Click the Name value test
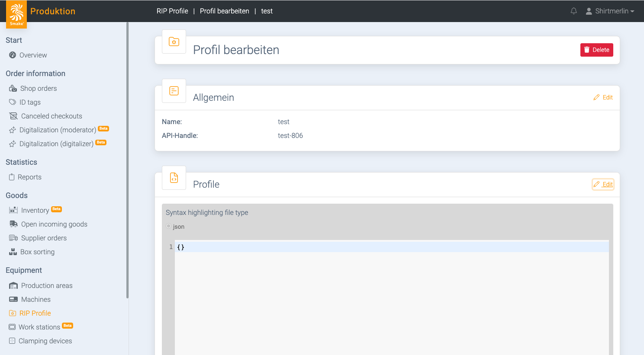This screenshot has height=355, width=644. pos(283,122)
